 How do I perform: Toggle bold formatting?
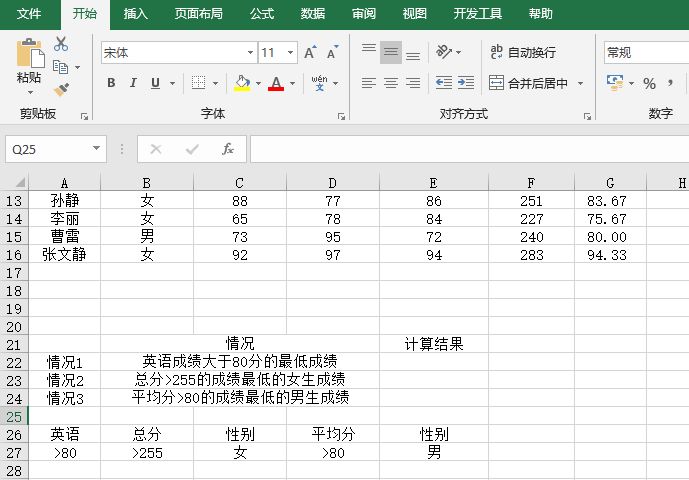[111, 83]
